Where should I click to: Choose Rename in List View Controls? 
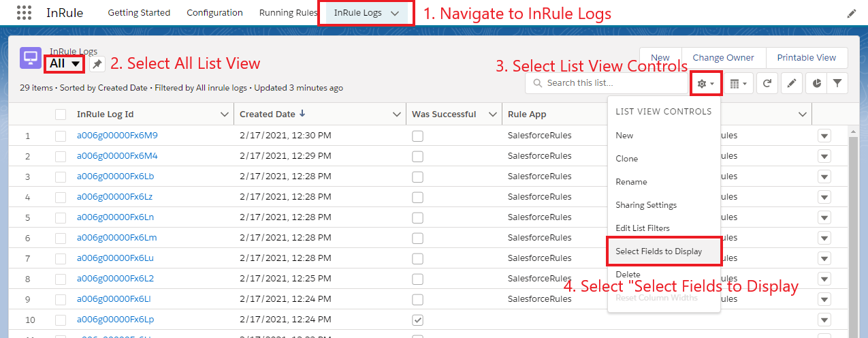click(x=663, y=182)
